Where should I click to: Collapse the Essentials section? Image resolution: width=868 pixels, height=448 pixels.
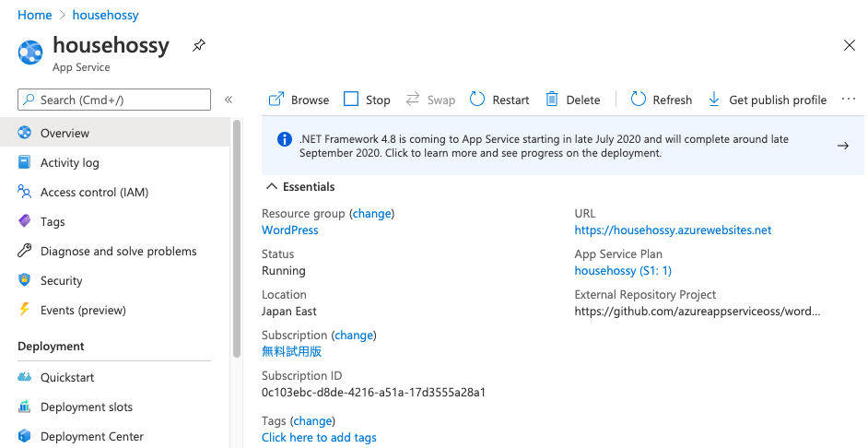point(271,186)
